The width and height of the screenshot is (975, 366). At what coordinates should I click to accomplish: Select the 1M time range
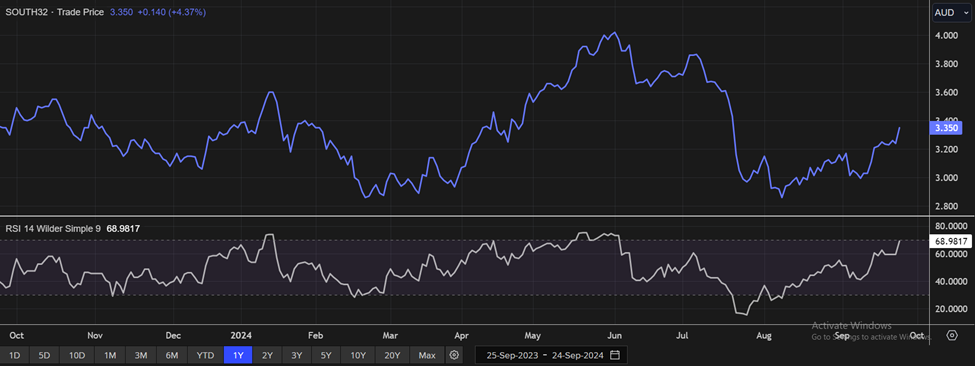click(110, 355)
